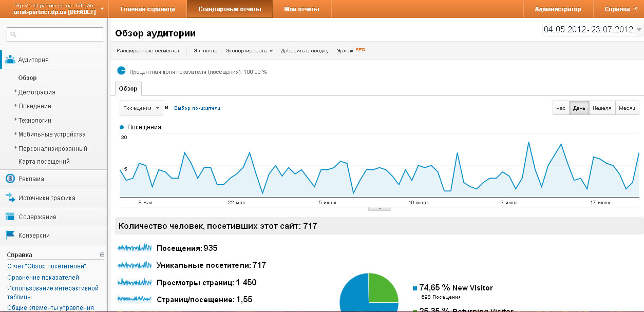Open the Администратор menu
Screen dimensions: 644x312
tap(558, 9)
